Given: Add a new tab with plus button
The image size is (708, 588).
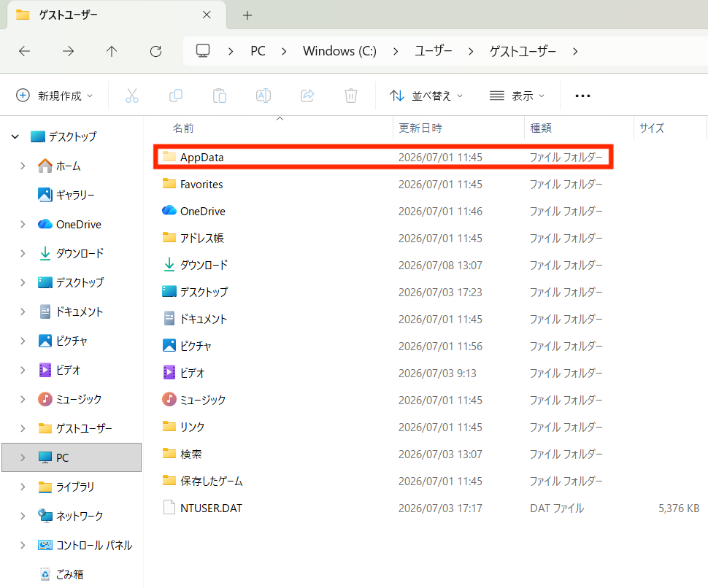Looking at the screenshot, I should click(247, 15).
